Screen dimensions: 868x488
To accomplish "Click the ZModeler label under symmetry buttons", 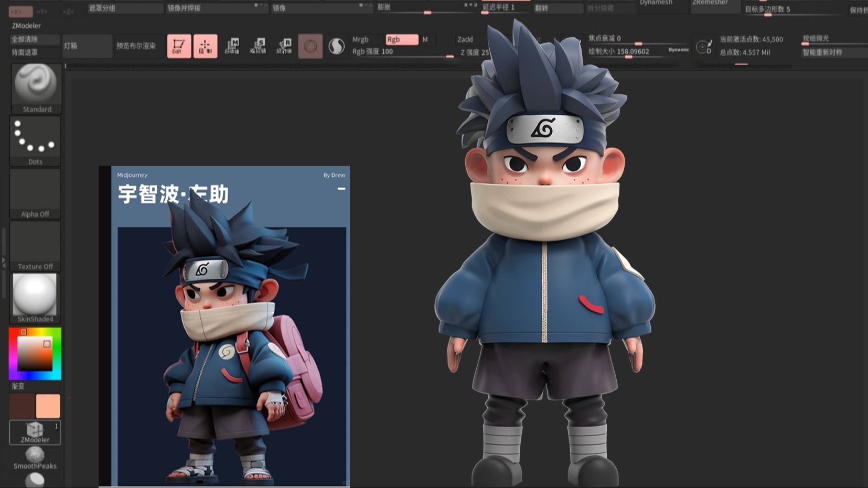I will [26, 26].
